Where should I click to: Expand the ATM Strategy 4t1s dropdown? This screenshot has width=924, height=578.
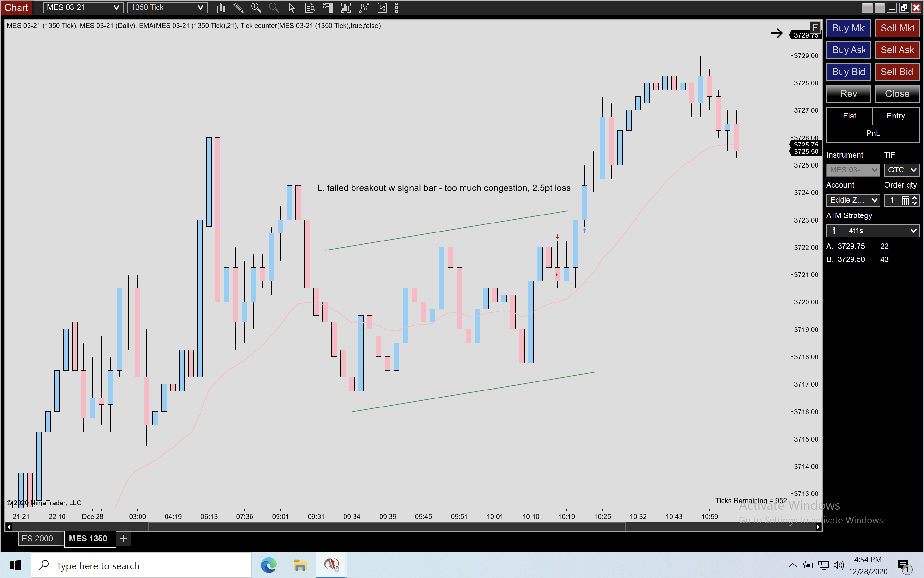coord(873,231)
